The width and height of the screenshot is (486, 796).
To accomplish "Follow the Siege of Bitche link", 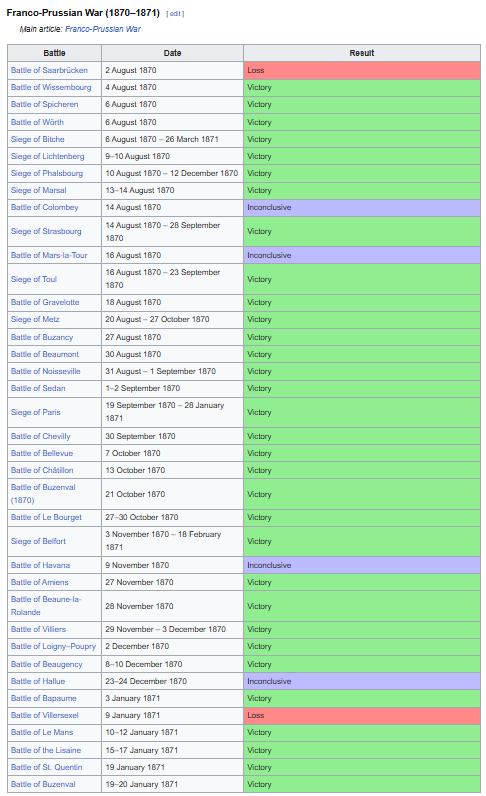I will pos(38,139).
